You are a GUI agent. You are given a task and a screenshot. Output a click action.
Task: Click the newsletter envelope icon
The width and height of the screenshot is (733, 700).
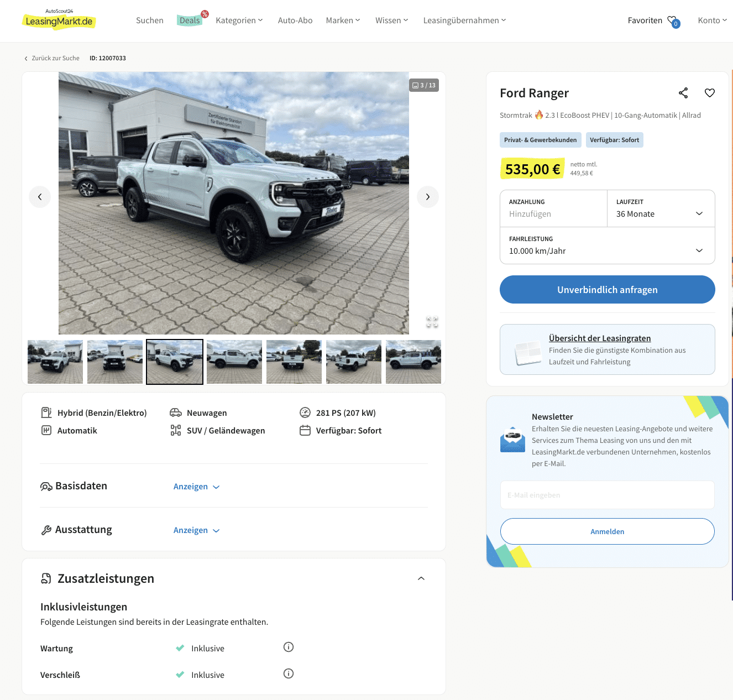click(512, 440)
